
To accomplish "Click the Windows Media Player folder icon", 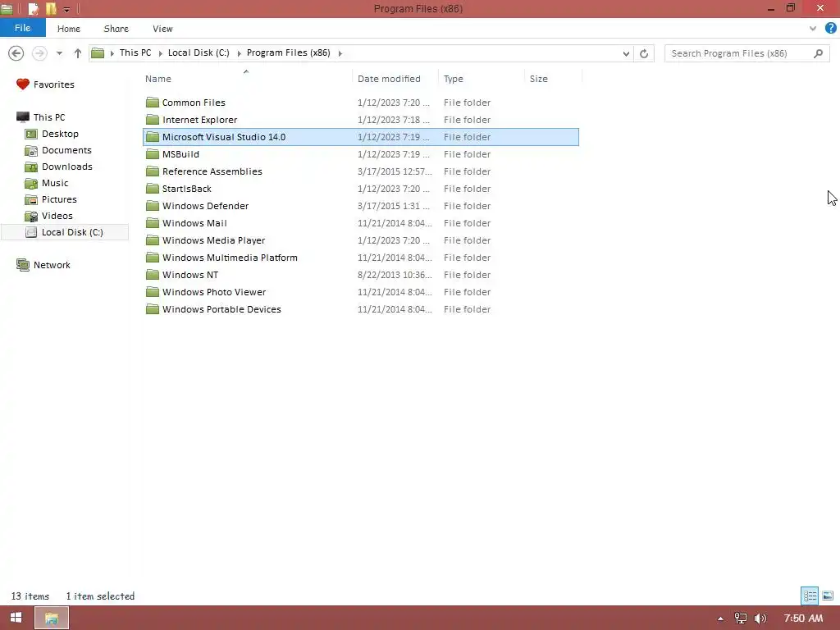I will (x=153, y=240).
